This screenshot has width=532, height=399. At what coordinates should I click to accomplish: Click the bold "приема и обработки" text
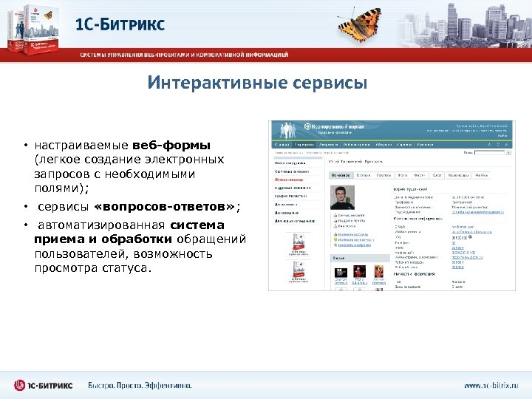click(x=103, y=239)
